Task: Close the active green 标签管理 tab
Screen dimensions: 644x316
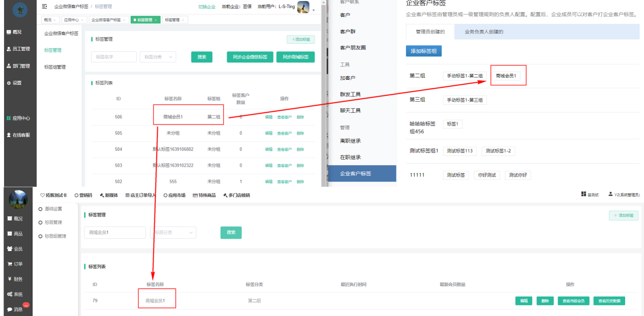Action: tap(156, 20)
